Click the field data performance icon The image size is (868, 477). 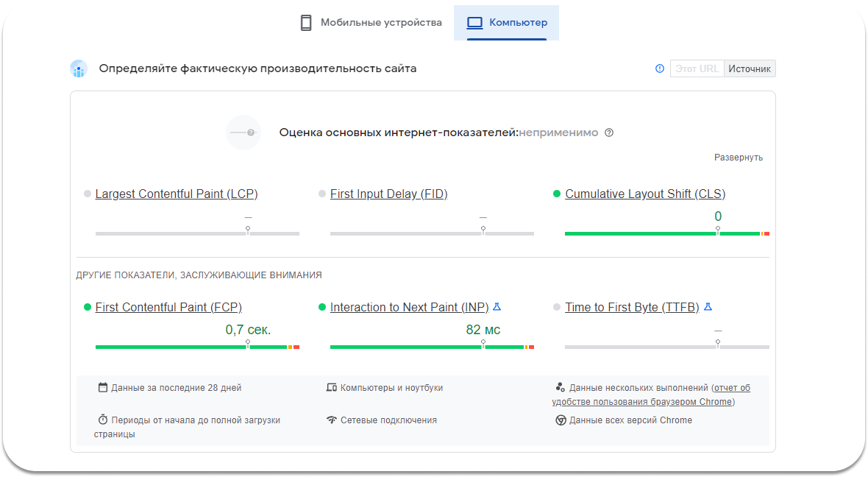click(79, 69)
